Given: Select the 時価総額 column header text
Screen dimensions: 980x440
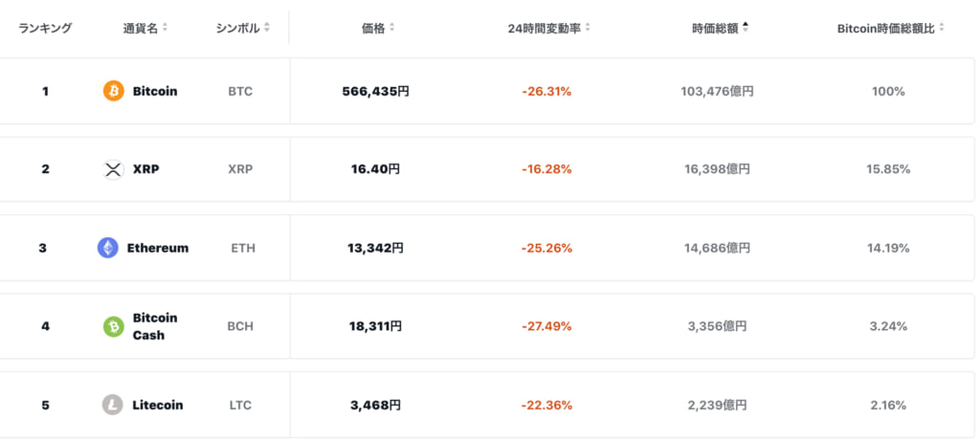Looking at the screenshot, I should click(x=715, y=28).
